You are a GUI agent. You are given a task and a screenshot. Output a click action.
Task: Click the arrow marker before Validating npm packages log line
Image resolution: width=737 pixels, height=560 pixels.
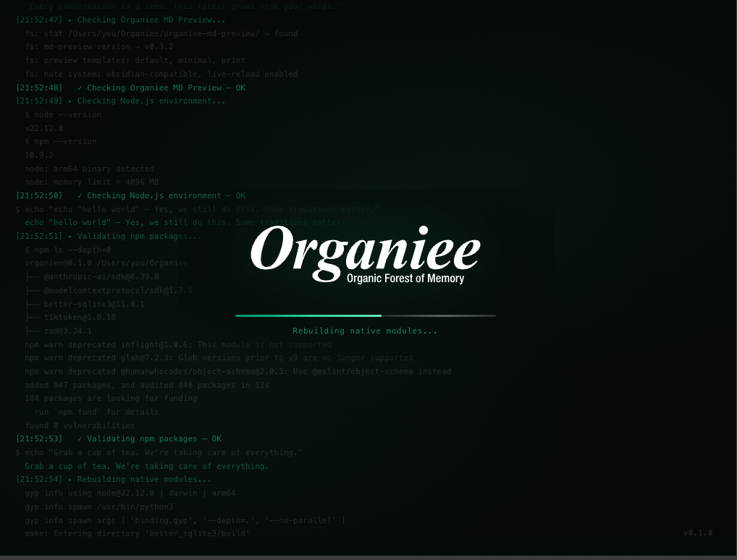[x=70, y=236]
